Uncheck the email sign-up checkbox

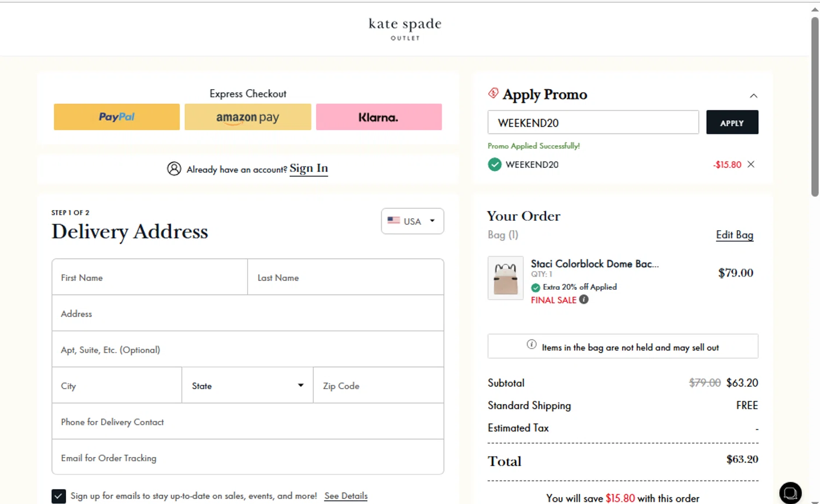click(x=58, y=496)
